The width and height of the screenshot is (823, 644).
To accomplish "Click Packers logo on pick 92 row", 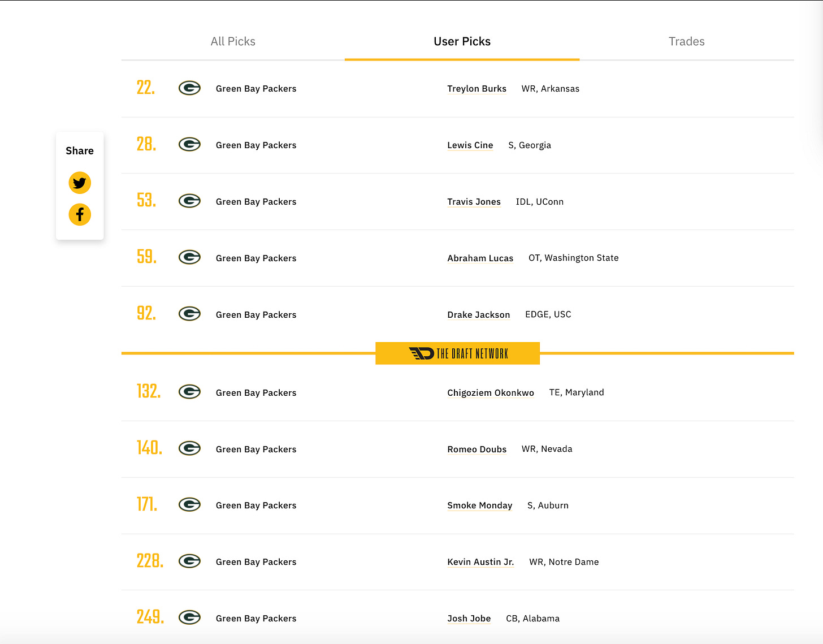I will [x=189, y=314].
